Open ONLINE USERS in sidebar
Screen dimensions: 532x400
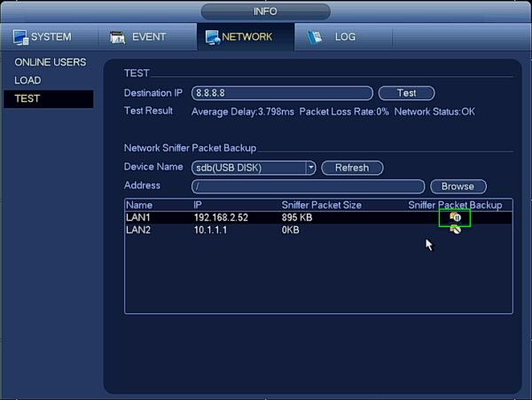pos(51,62)
